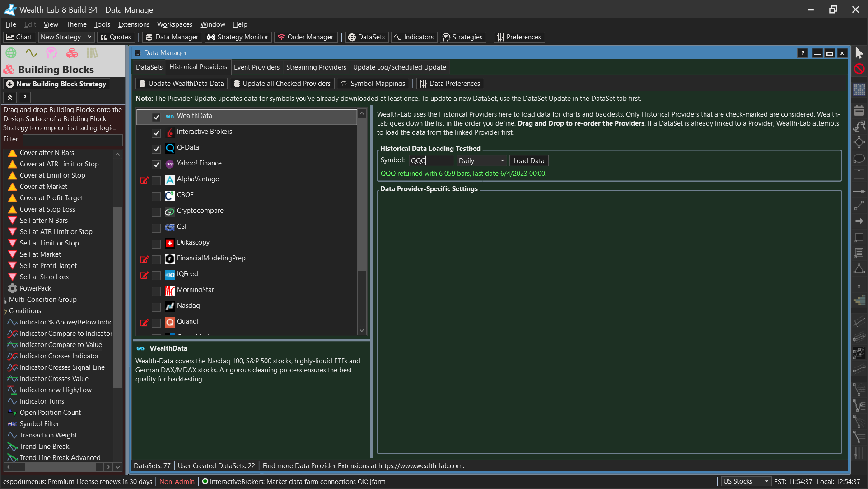Open the Strategy Monitor
This screenshot has height=489, width=868.
tap(238, 37)
